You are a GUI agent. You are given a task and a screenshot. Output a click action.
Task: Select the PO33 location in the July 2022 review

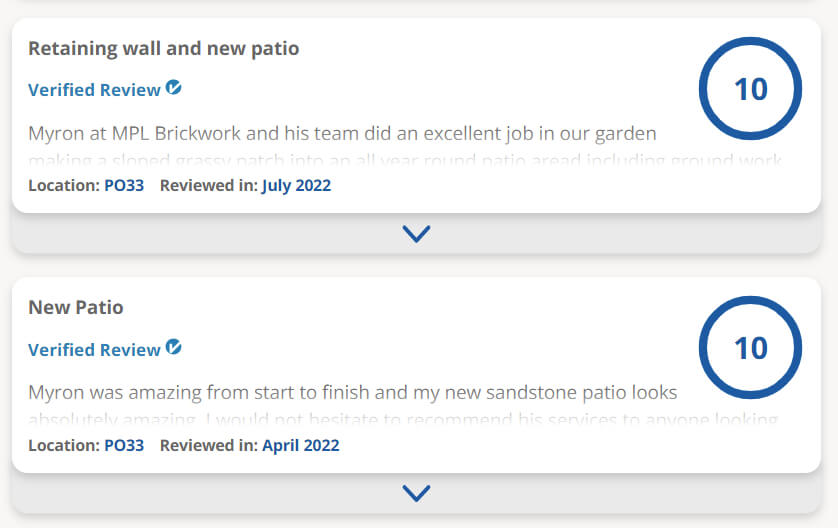pyautogui.click(x=124, y=185)
